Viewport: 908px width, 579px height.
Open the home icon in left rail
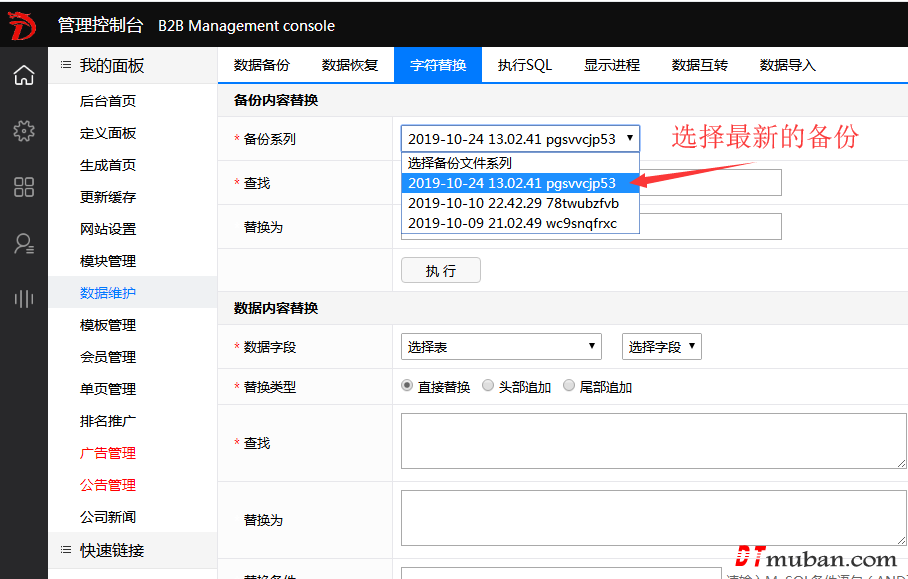tap(23, 75)
